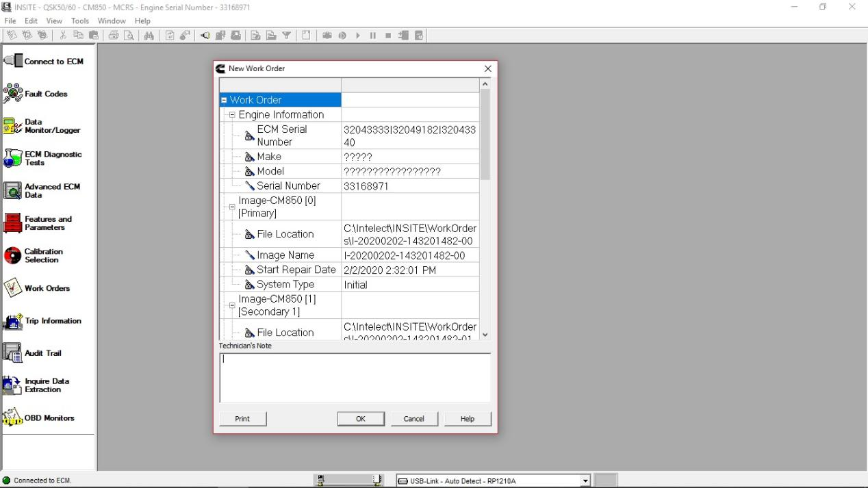The height and width of the screenshot is (488, 868).
Task: Click OK in New Work Order dialog
Action: click(x=361, y=419)
